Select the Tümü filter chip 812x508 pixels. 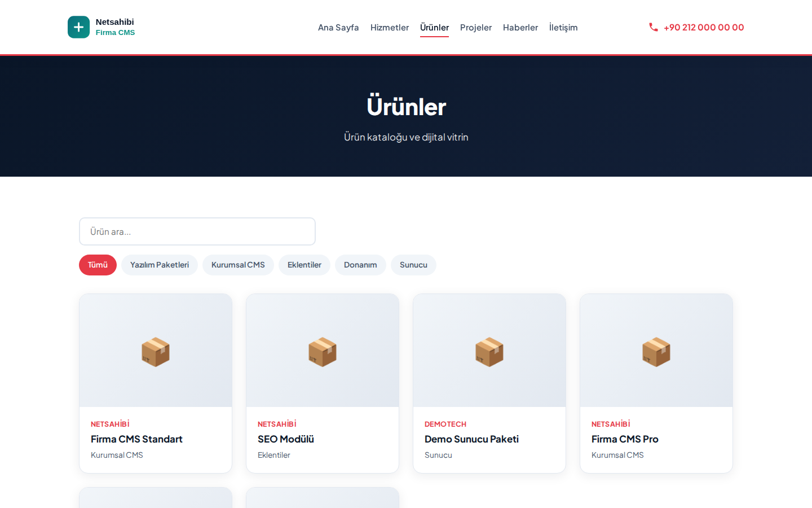98,265
